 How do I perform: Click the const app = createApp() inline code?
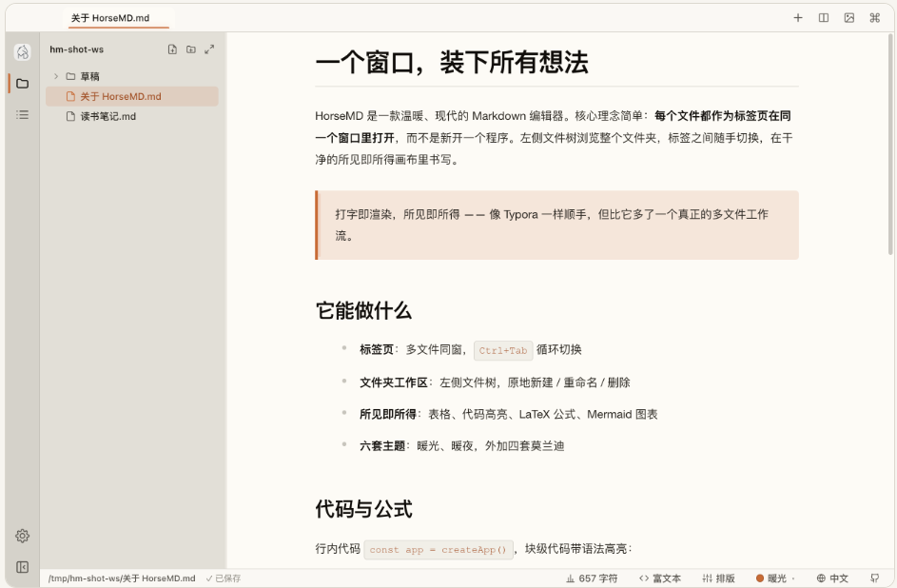439,549
